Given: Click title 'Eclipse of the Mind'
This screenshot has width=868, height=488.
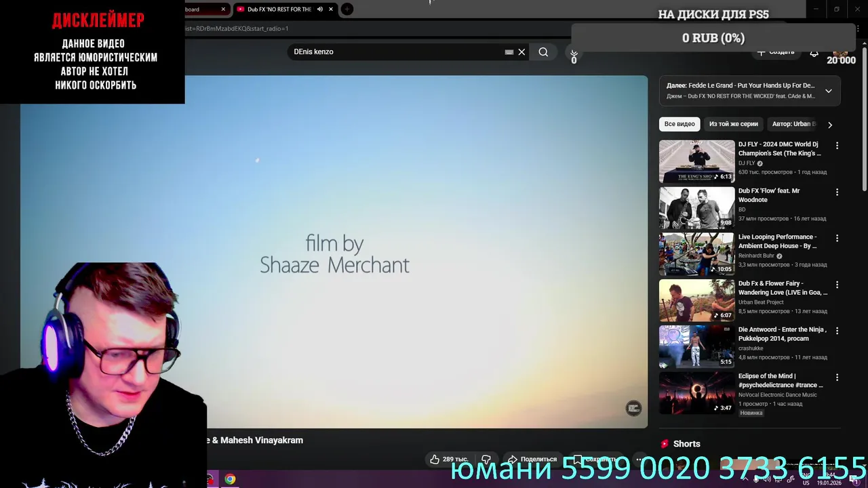Looking at the screenshot, I should (x=781, y=380).
